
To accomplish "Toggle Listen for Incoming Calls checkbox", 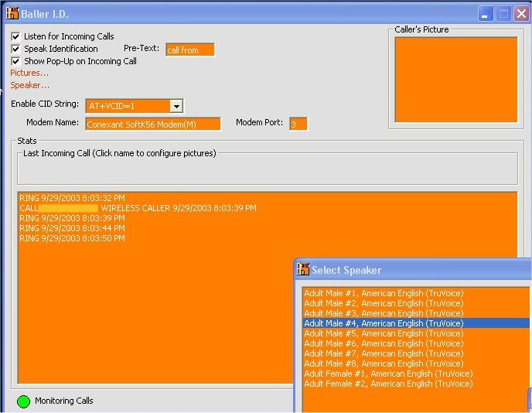I will (x=16, y=36).
